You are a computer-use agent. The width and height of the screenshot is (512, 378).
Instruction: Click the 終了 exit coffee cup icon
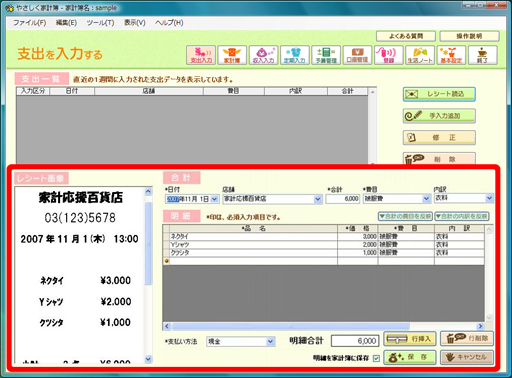(483, 55)
